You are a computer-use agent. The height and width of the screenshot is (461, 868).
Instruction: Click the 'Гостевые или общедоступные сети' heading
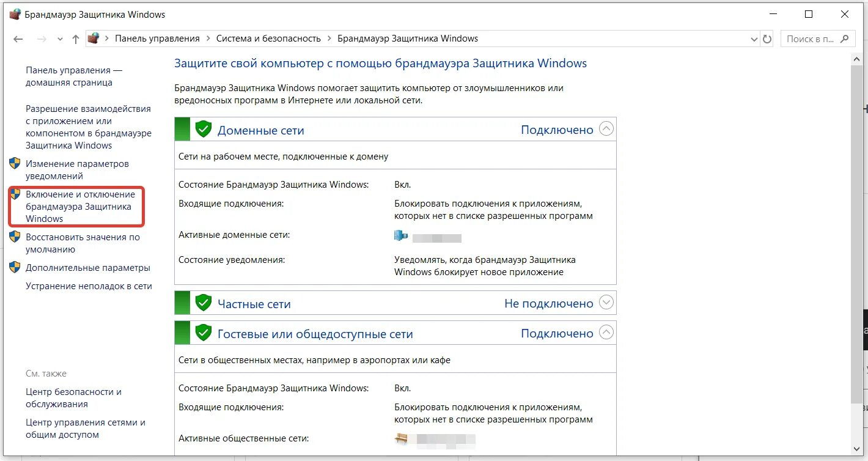pos(315,334)
